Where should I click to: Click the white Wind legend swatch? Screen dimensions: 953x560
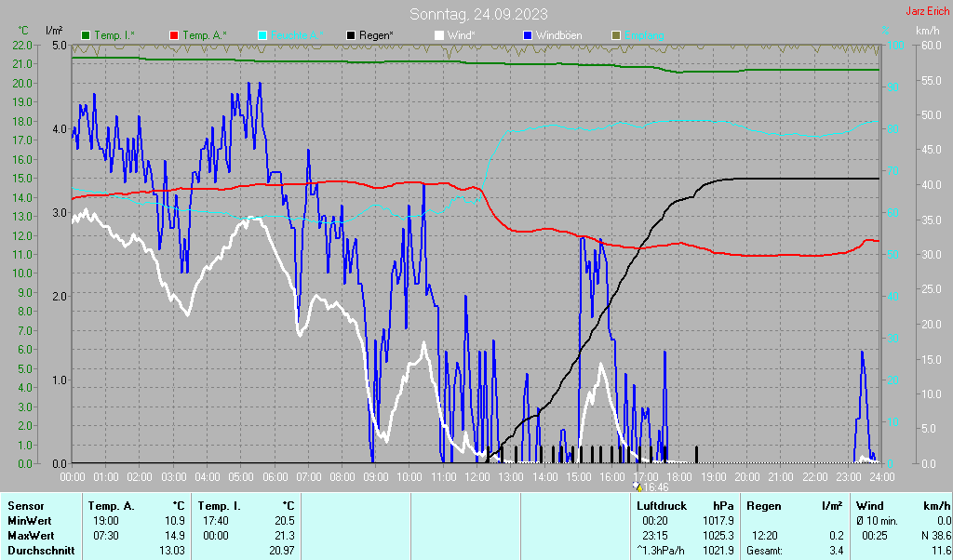click(x=439, y=35)
